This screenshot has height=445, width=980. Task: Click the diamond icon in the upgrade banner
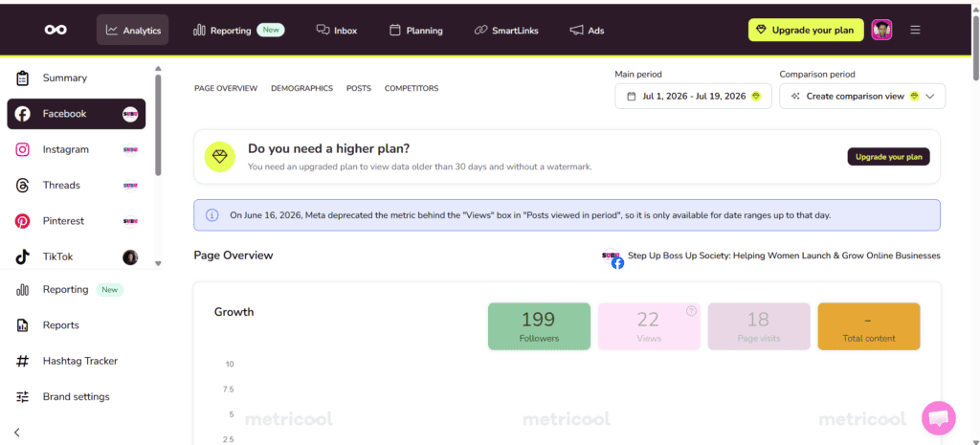point(220,157)
